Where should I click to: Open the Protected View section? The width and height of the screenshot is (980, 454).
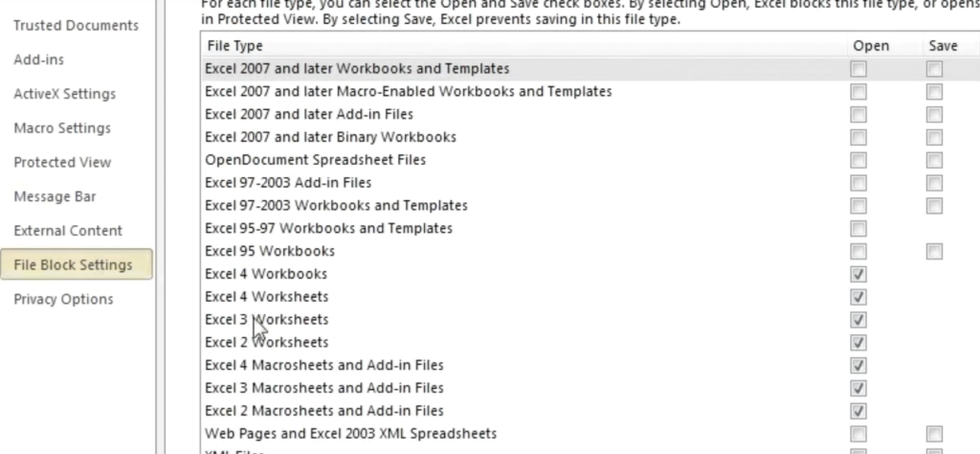point(62,163)
